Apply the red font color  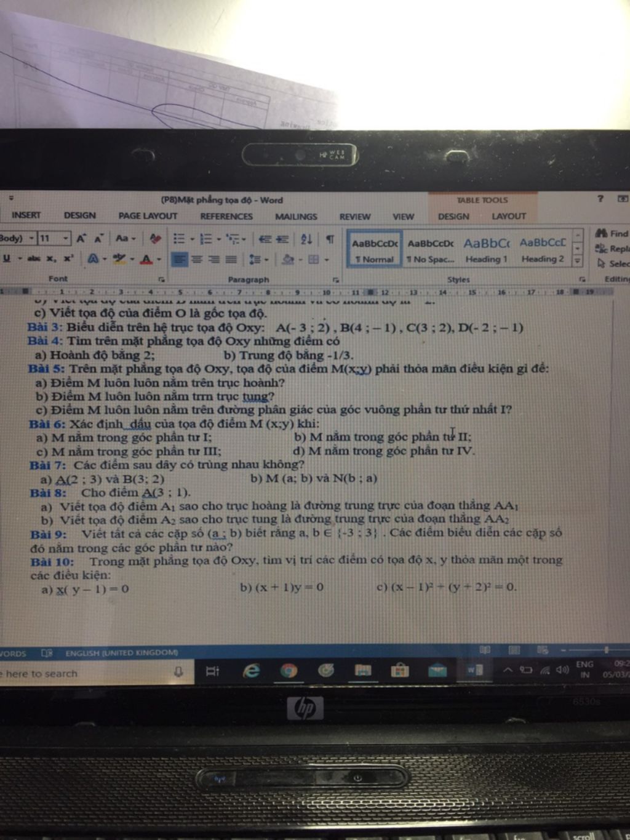point(146,259)
